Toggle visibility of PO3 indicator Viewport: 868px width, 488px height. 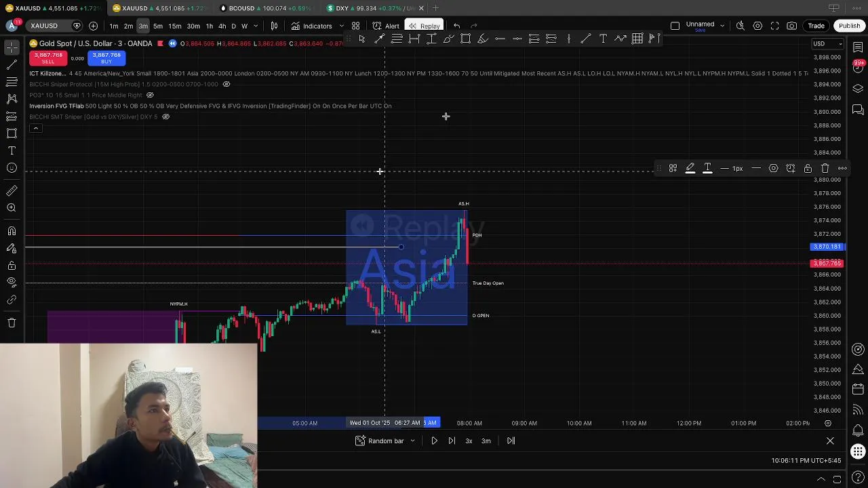point(151,95)
